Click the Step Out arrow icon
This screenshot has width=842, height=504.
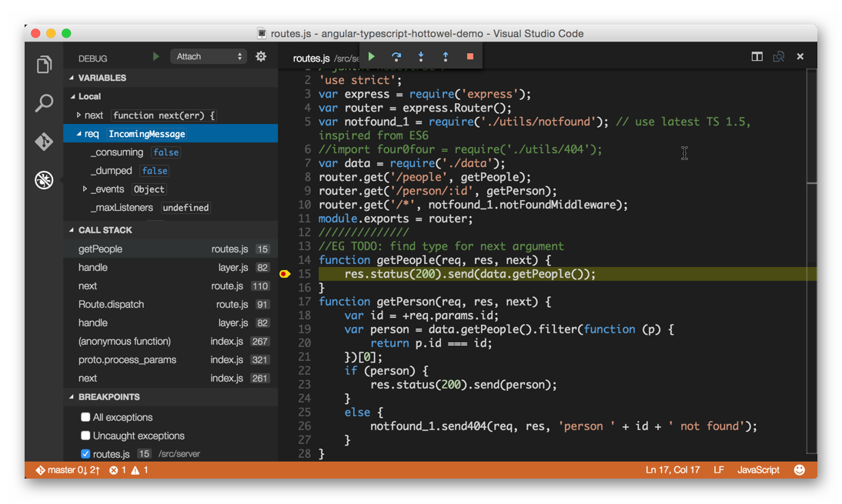[x=446, y=56]
